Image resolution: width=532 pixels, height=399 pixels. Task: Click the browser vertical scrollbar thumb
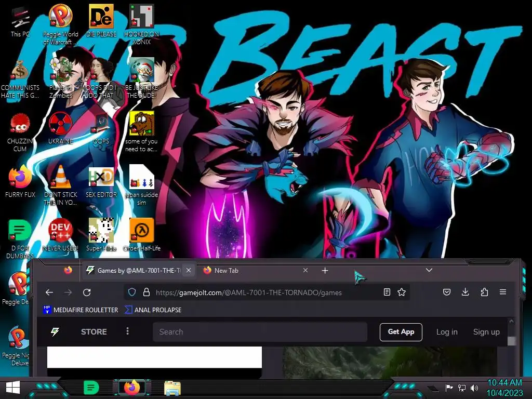(x=511, y=341)
